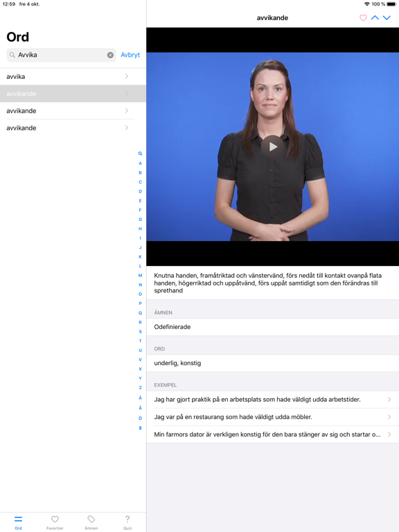
Task: Open example about farmors dator
Action: coord(273,434)
